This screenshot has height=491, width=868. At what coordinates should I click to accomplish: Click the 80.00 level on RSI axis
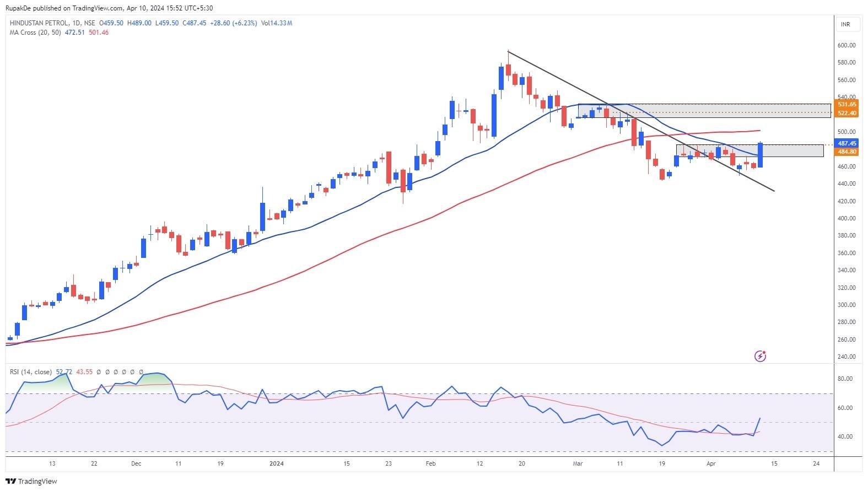pos(845,379)
